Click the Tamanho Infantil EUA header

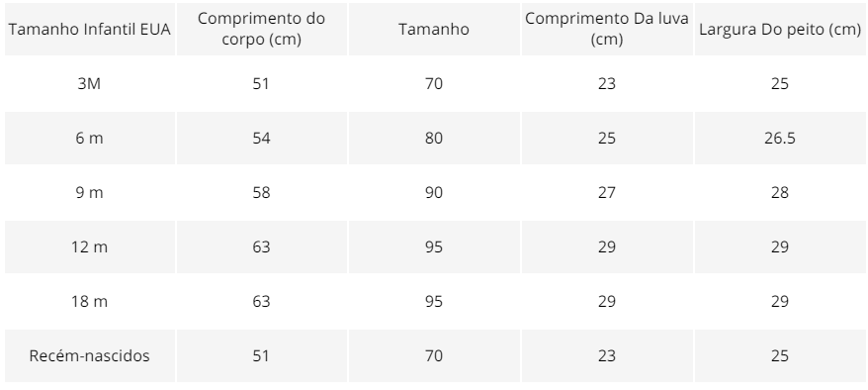pyautogui.click(x=90, y=29)
